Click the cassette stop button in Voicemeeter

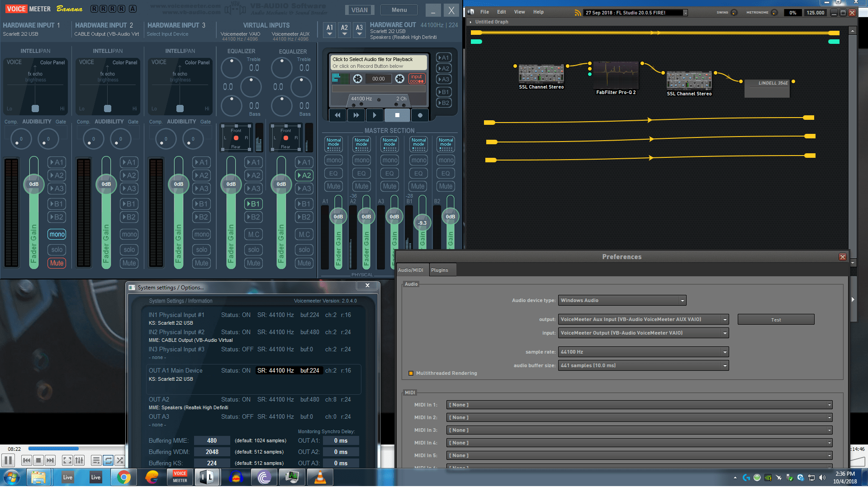397,115
